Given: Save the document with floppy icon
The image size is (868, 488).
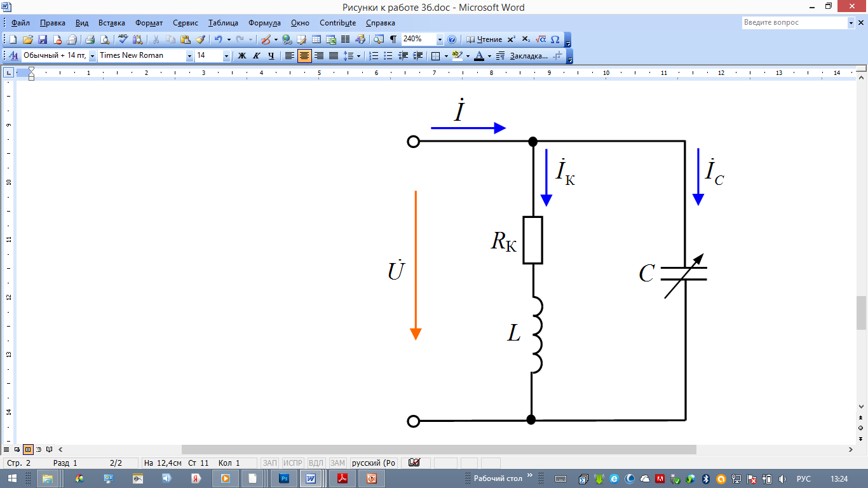Looking at the screenshot, I should (x=43, y=39).
